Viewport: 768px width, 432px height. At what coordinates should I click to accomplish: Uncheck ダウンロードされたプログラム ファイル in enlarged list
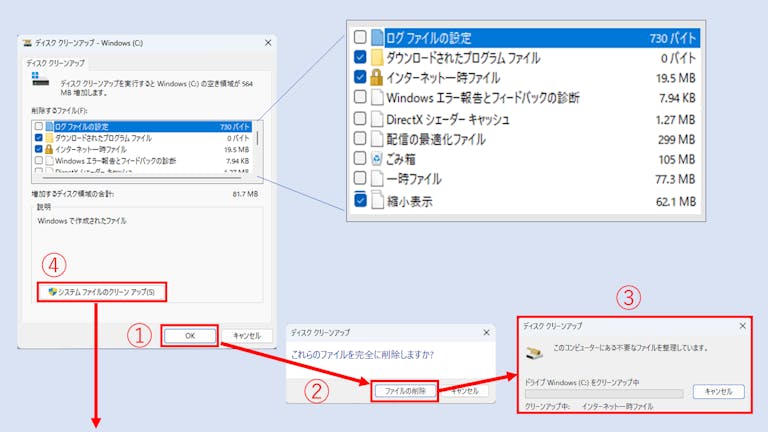360,57
